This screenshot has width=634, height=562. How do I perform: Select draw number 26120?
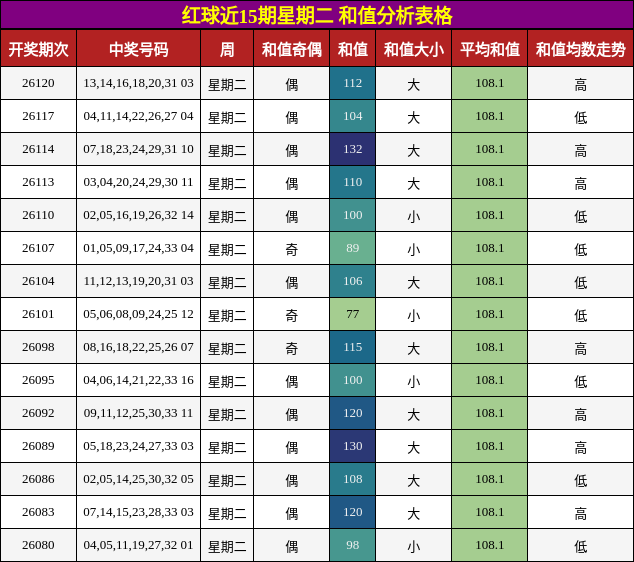tap(38, 83)
